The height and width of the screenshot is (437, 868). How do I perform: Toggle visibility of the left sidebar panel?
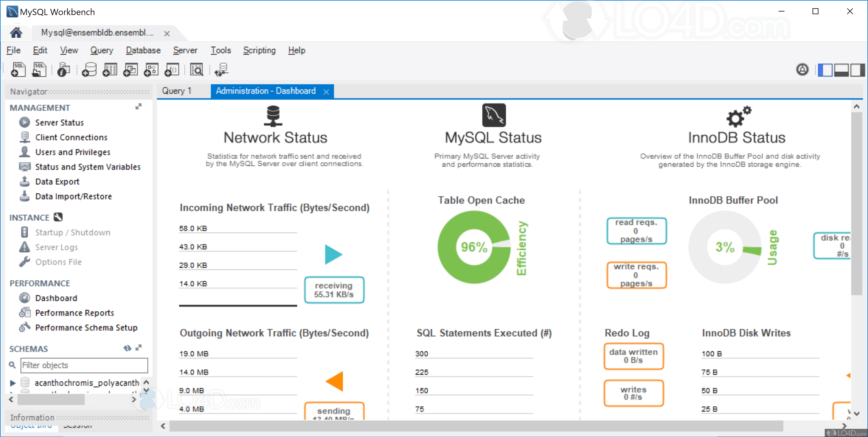click(826, 70)
